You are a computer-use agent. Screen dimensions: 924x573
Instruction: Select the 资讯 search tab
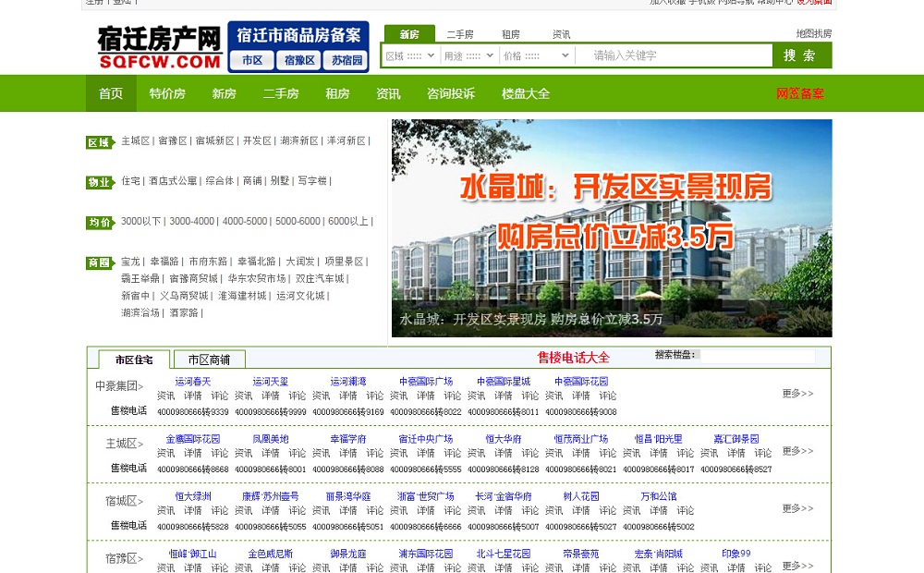(561, 34)
